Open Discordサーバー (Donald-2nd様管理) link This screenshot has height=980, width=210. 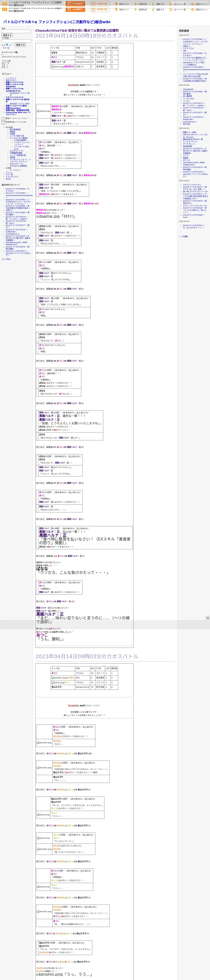(18, 165)
